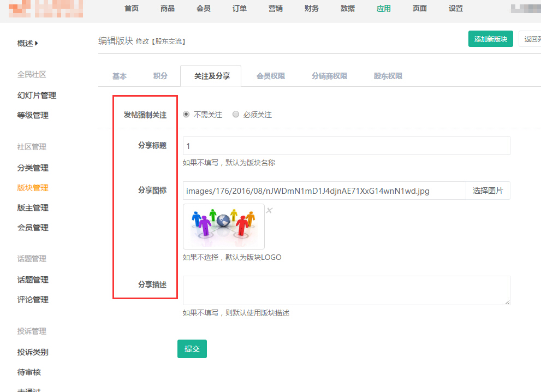Open the 股东权限 tab

pyautogui.click(x=388, y=76)
